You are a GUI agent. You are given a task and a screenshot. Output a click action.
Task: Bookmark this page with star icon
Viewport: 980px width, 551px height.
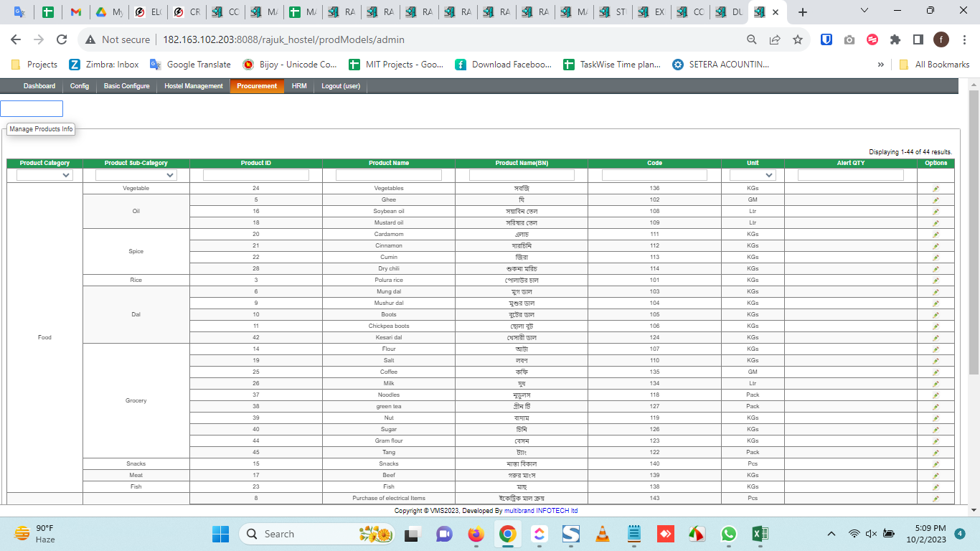[x=797, y=39]
